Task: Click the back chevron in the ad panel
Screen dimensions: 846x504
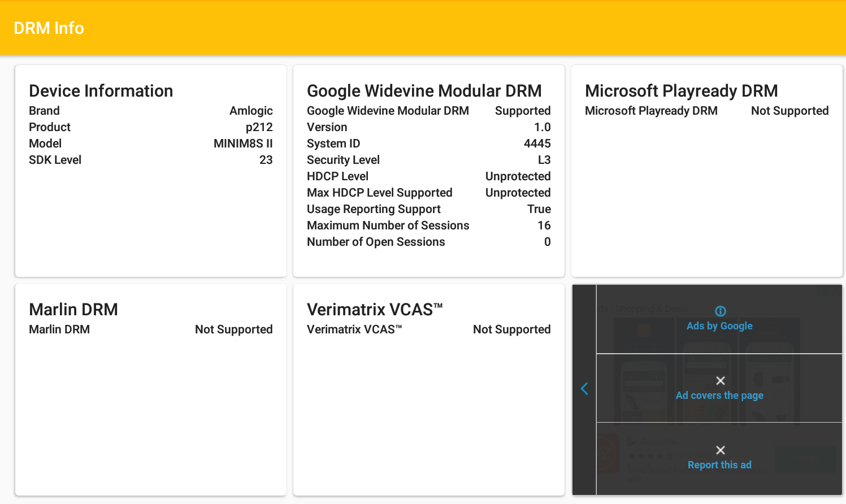Action: pyautogui.click(x=584, y=389)
